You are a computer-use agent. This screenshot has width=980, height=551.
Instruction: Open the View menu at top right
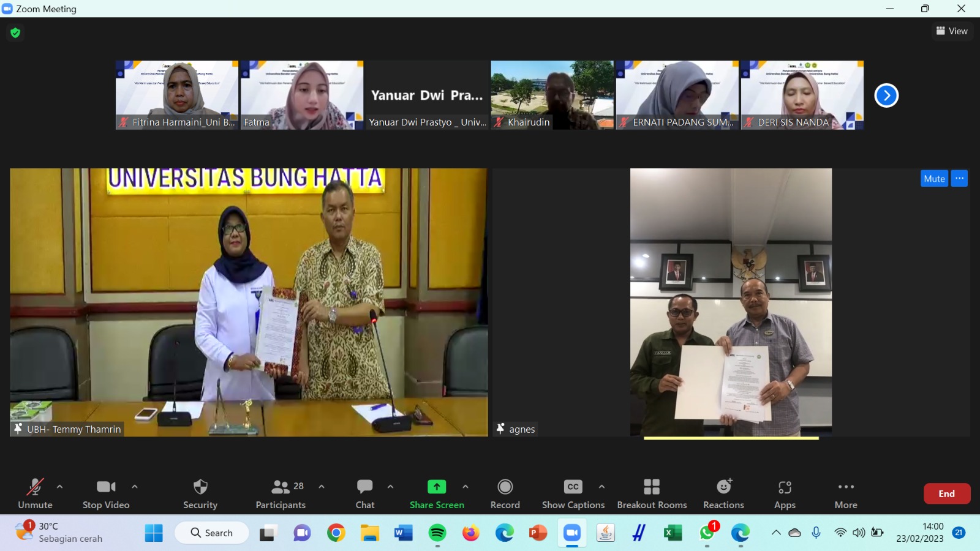pos(952,31)
